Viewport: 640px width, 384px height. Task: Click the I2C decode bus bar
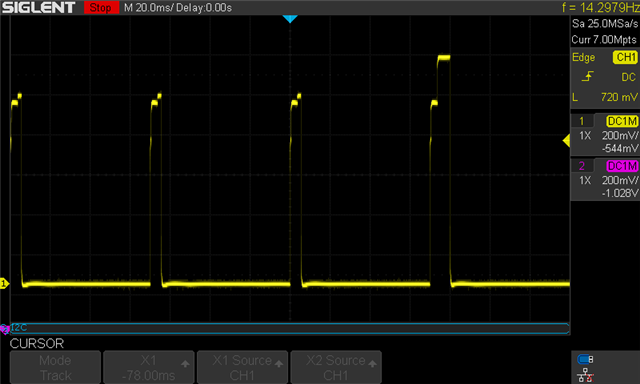pyautogui.click(x=290, y=329)
